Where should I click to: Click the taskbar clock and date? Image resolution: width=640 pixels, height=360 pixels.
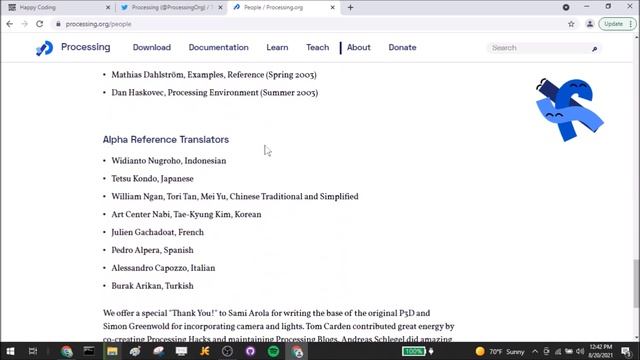click(600, 351)
